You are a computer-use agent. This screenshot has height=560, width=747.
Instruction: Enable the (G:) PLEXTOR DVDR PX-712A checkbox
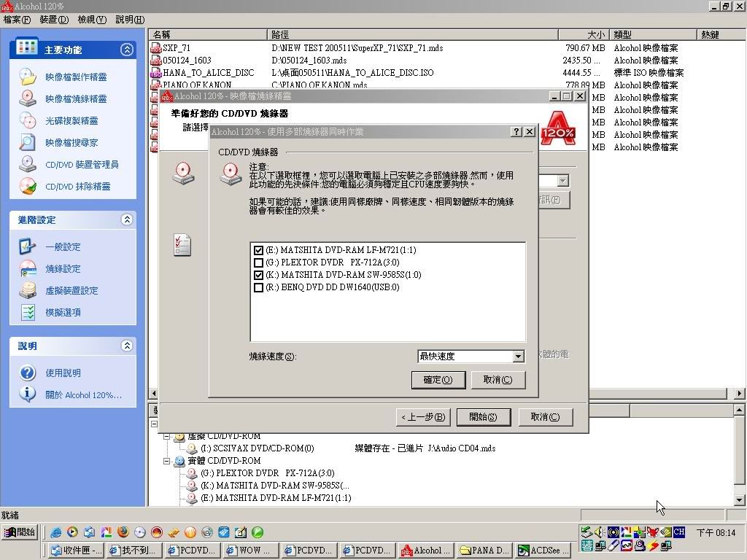point(258,262)
